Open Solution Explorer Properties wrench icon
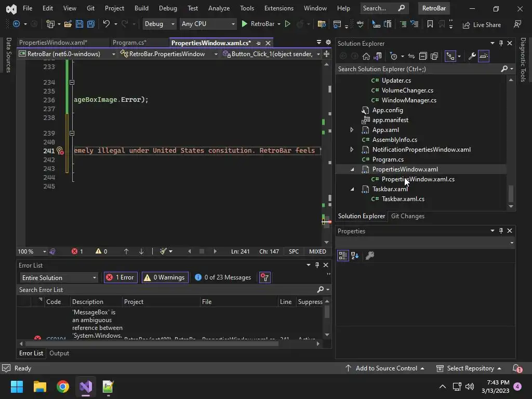The image size is (532, 399). [472, 56]
